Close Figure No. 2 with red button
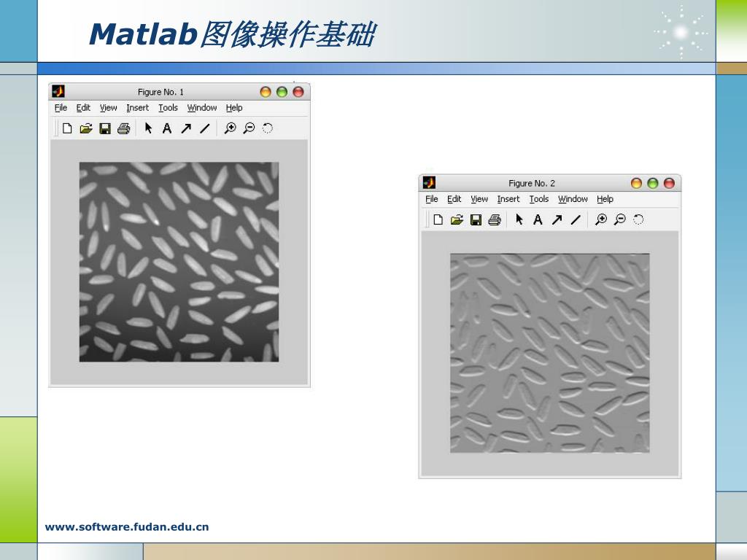Screen dimensions: 747x560 coord(670,183)
